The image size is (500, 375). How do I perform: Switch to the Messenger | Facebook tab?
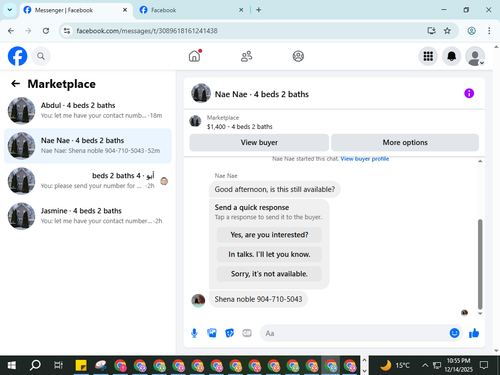(75, 10)
